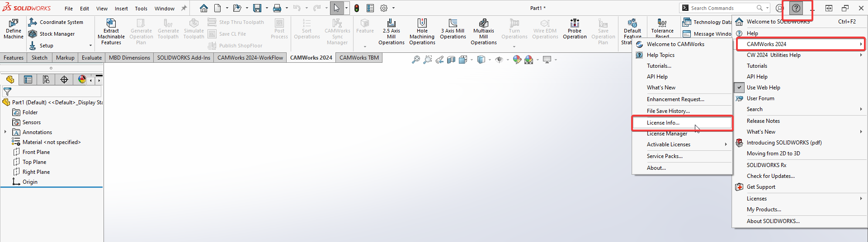
Task: Open DisplayManager tab
Action: point(82,79)
